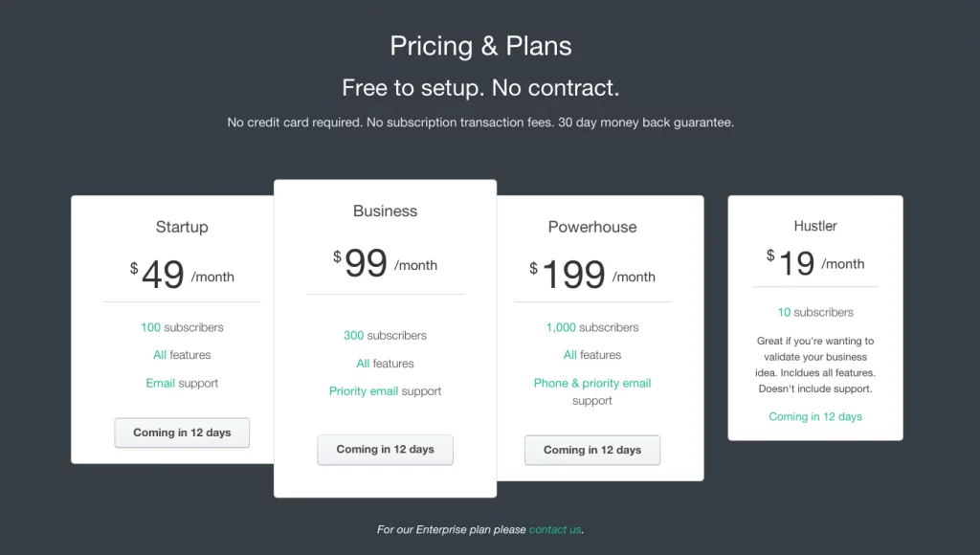Click the $99 /month price
Viewport: 980px width, 555px height.
pos(385,263)
